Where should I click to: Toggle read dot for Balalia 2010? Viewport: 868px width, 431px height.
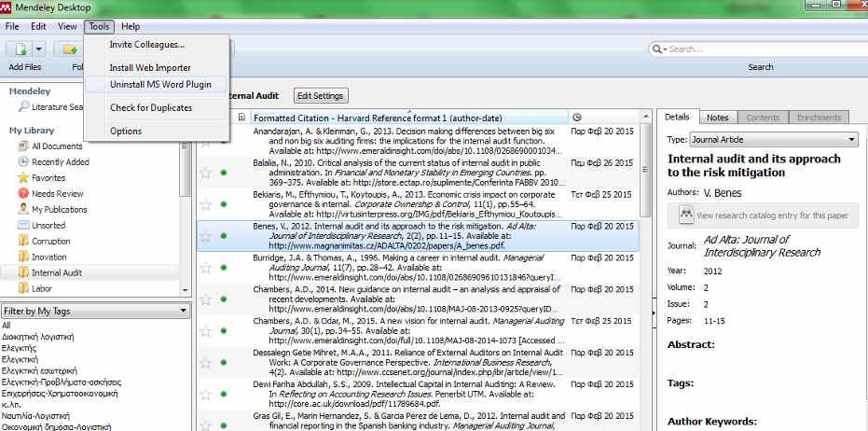pyautogui.click(x=224, y=173)
